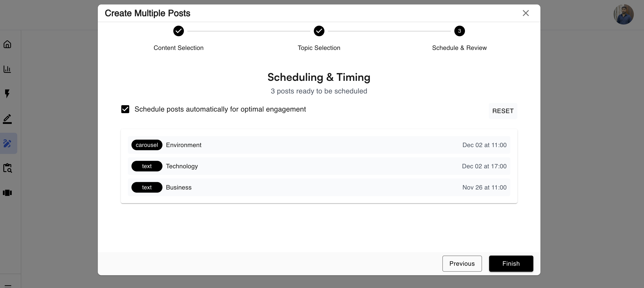Image resolution: width=644 pixels, height=288 pixels.
Task: Click the Dec 02 at 17:00 schedule time
Action: click(x=484, y=166)
